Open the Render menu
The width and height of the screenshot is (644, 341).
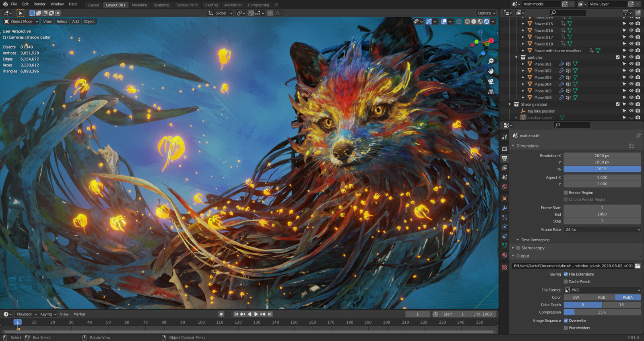(x=39, y=4)
